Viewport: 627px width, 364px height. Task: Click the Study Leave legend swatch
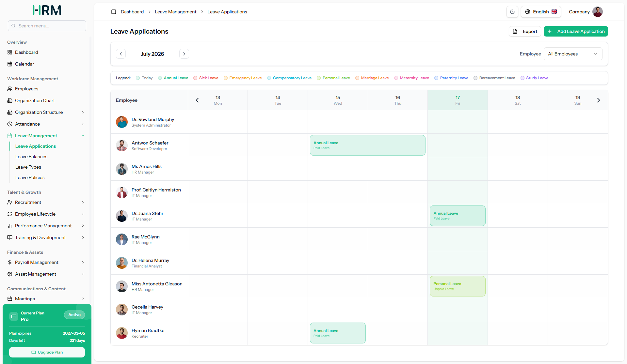[522, 78]
